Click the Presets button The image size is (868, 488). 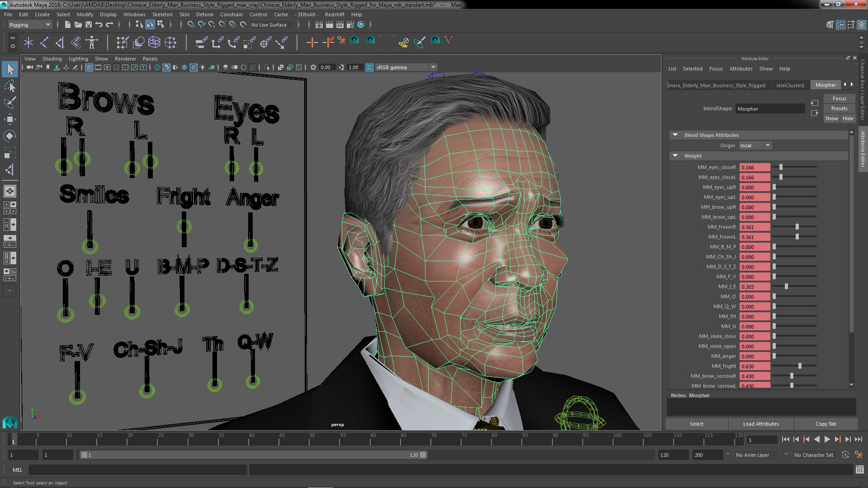(x=839, y=108)
